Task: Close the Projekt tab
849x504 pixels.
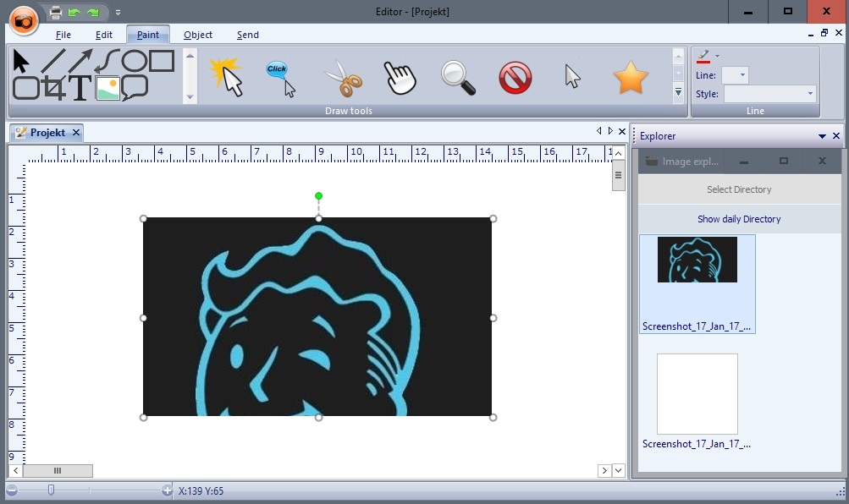Action: (x=76, y=133)
